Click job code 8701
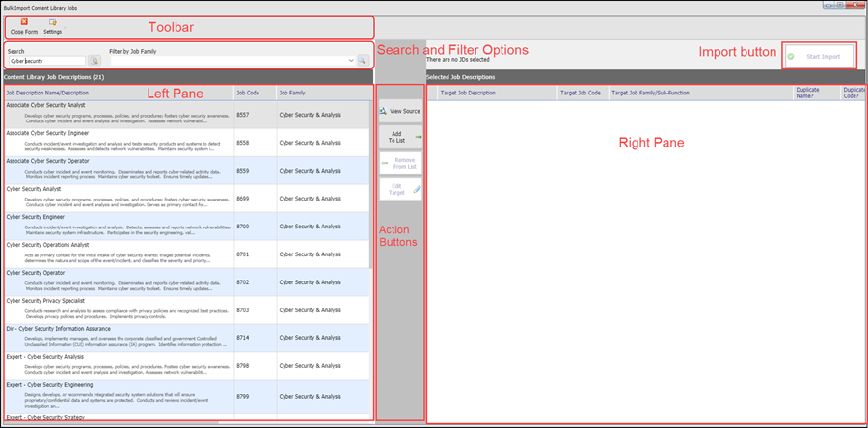 tap(244, 254)
